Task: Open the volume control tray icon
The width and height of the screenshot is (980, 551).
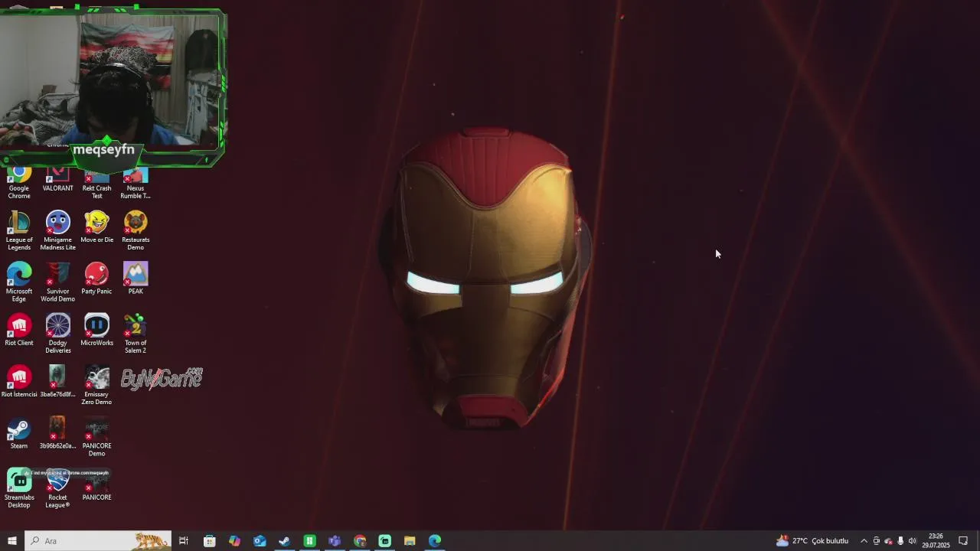Action: (x=912, y=541)
